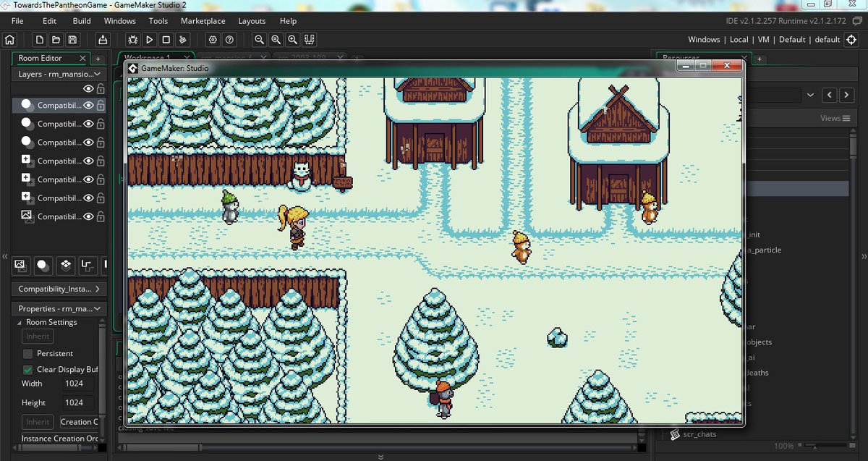Collapse the Properties - rm_ma panel

[x=98, y=308]
